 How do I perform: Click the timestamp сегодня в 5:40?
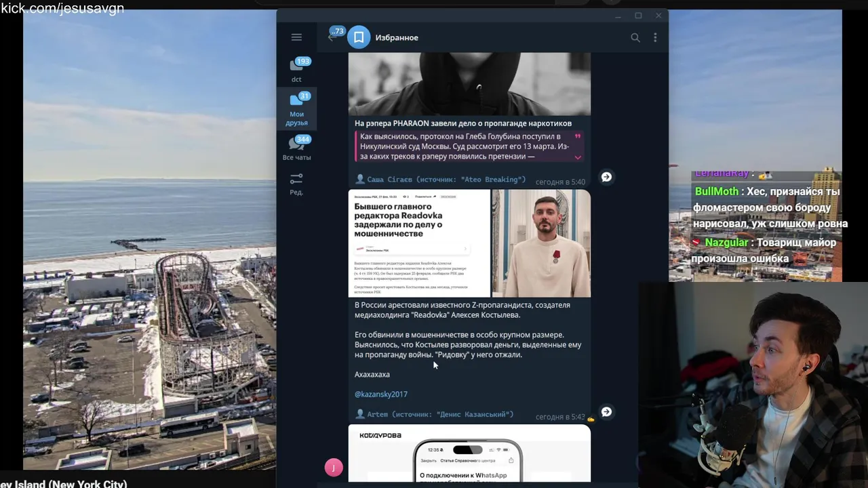(x=560, y=182)
